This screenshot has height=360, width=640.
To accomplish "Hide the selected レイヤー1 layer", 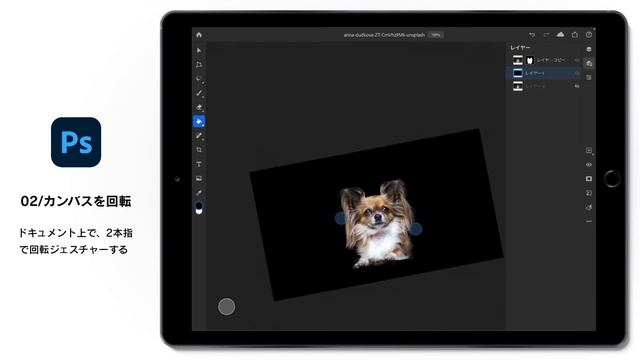I will point(577,73).
